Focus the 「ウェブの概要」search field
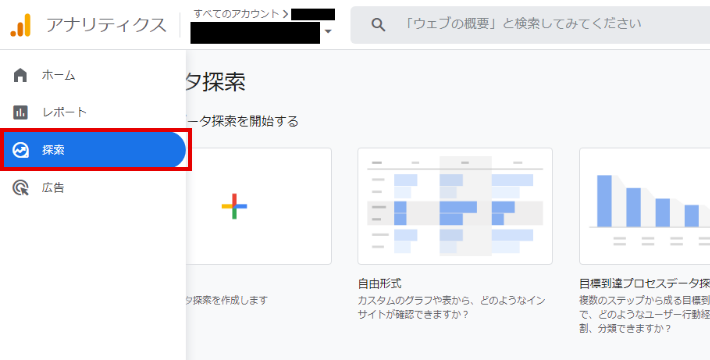 point(530,24)
